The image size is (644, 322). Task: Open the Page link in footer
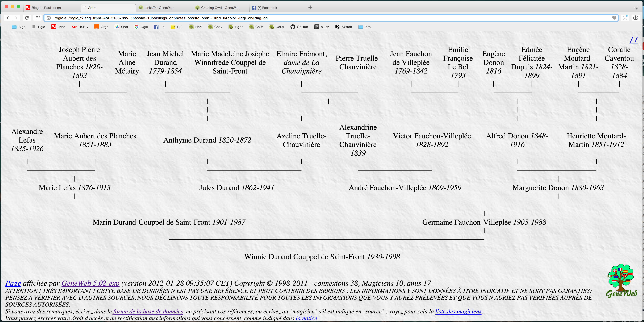(x=13, y=283)
